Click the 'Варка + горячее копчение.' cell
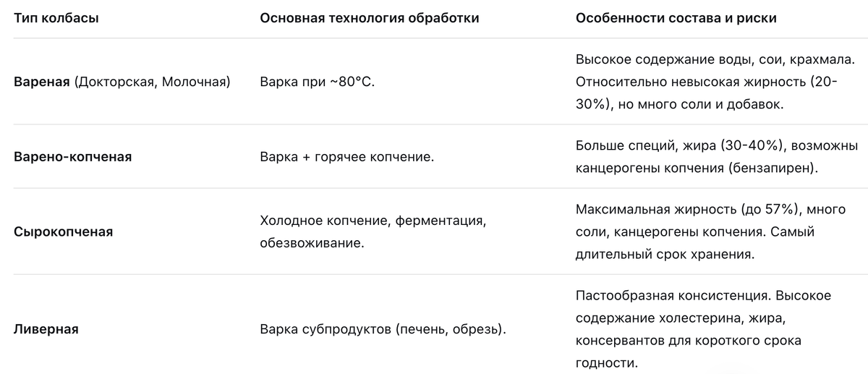868x374 pixels. (x=346, y=156)
